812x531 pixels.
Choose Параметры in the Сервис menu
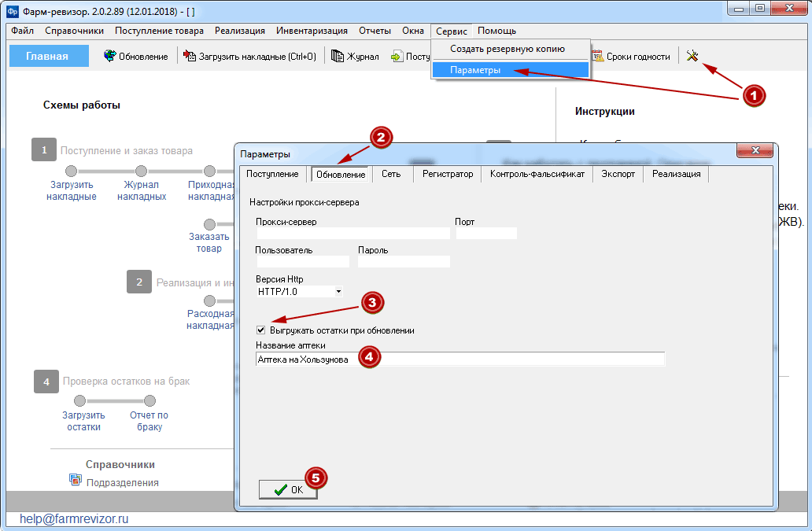point(510,70)
